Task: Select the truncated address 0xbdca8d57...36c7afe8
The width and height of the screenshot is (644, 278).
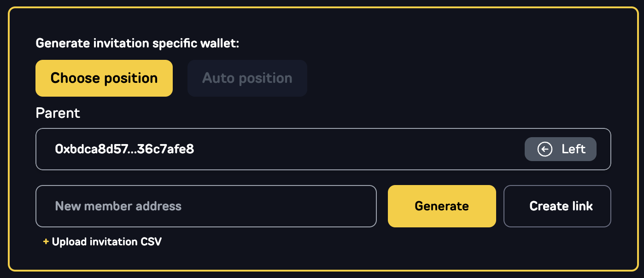Action: point(124,149)
